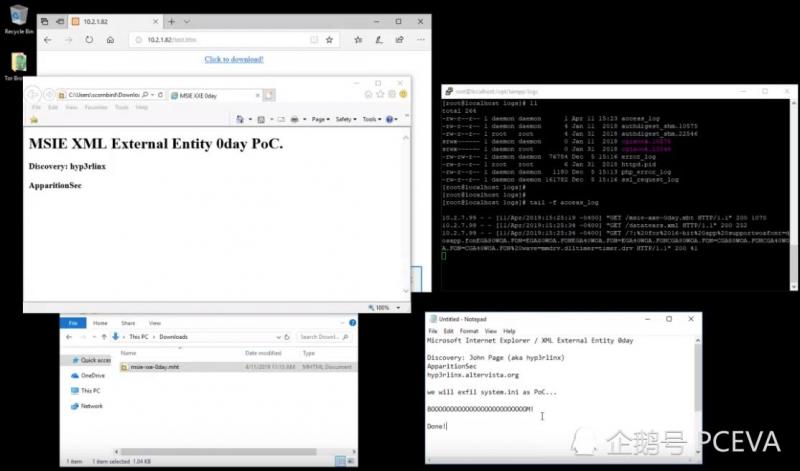The height and width of the screenshot is (471, 800).
Task: Follow the Click to download! link
Action: (234, 59)
